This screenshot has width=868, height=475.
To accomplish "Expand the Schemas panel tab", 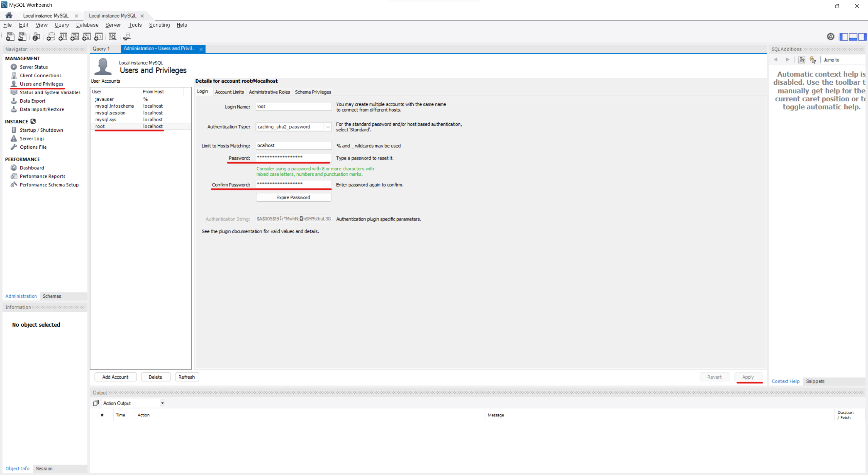I will point(52,296).
